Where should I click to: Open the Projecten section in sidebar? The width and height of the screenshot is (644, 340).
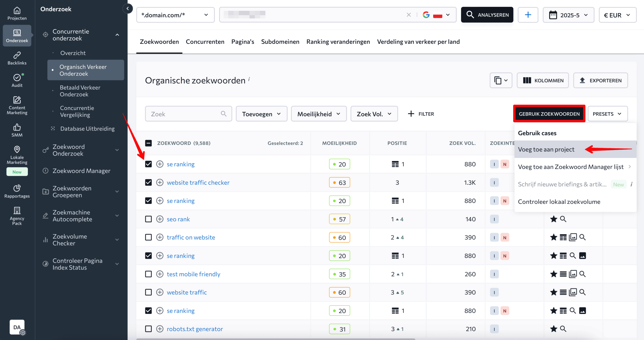17,14
